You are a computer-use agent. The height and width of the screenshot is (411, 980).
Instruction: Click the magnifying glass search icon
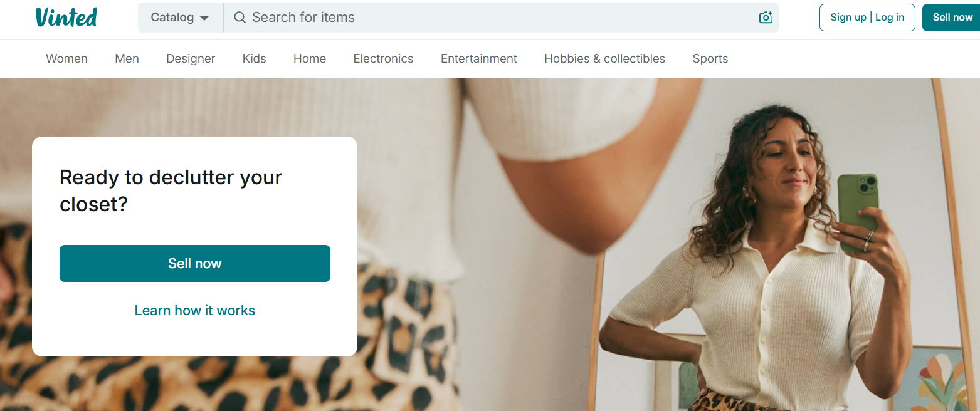240,18
